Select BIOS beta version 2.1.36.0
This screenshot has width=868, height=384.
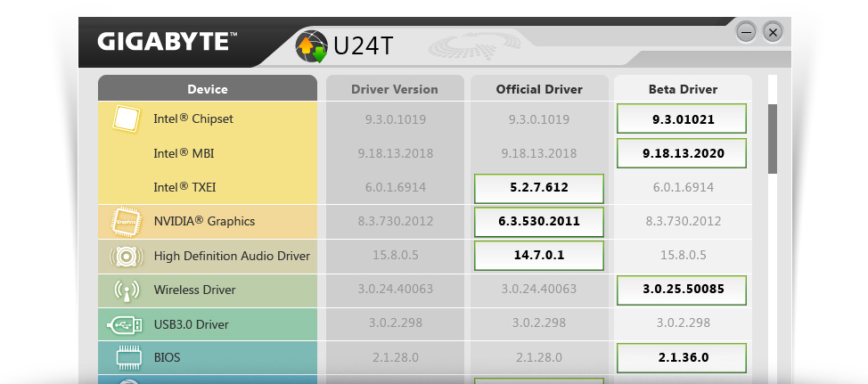(x=682, y=358)
